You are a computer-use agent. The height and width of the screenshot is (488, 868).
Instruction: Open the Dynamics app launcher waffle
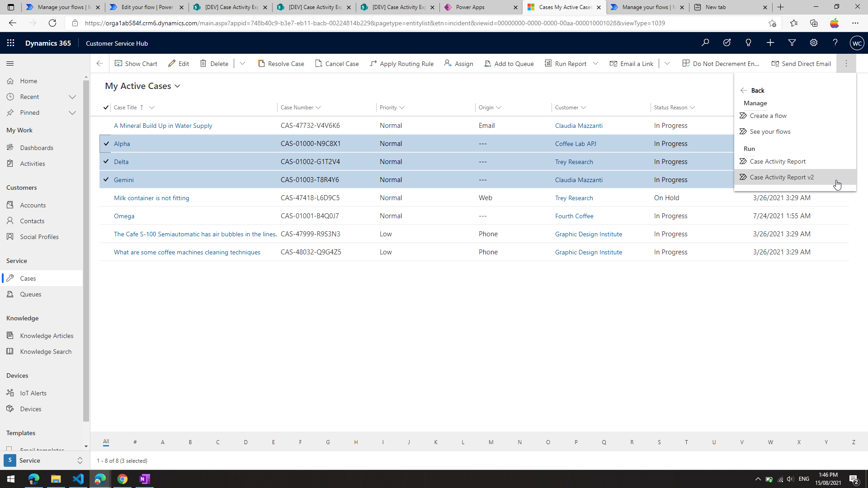[11, 43]
